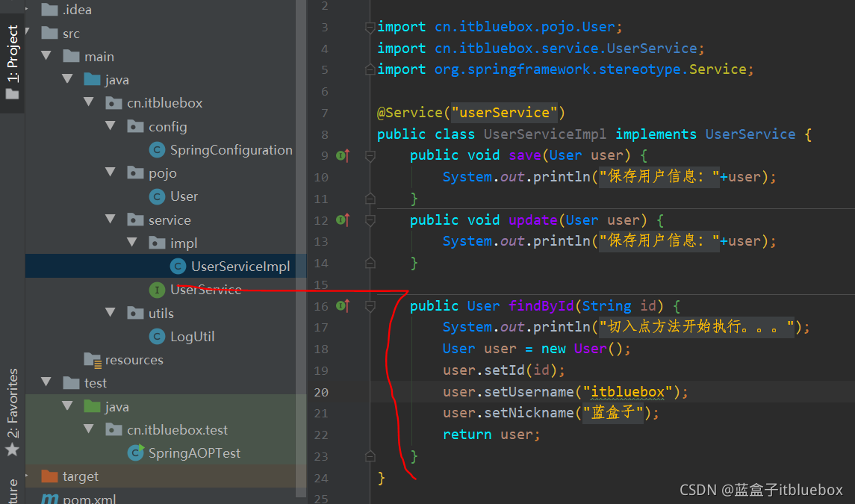The image size is (855, 504).
Task: Click the save method name on line 9
Action: (x=524, y=155)
